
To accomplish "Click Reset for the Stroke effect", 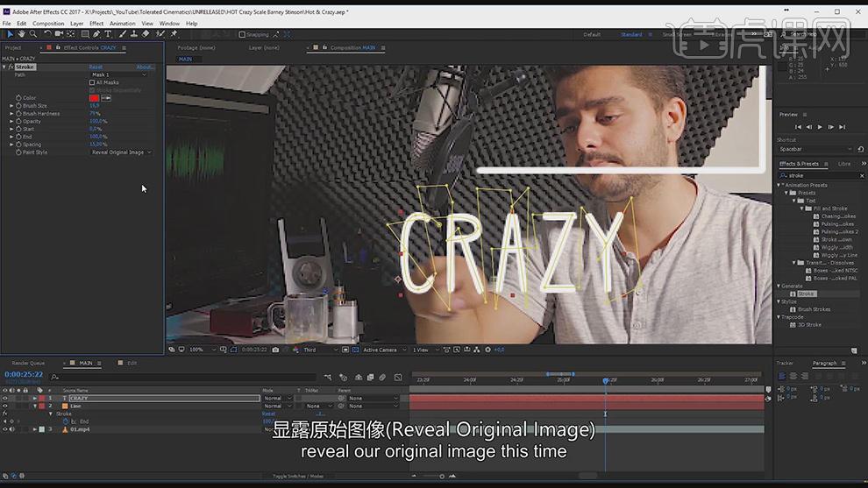I will pyautogui.click(x=96, y=67).
